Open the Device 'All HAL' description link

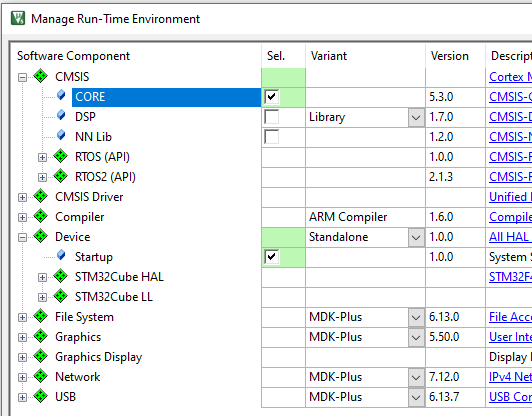pyautogui.click(x=510, y=237)
